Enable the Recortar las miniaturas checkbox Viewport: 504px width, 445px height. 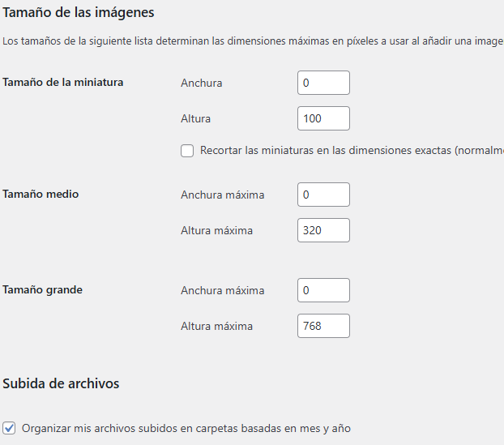[187, 151]
